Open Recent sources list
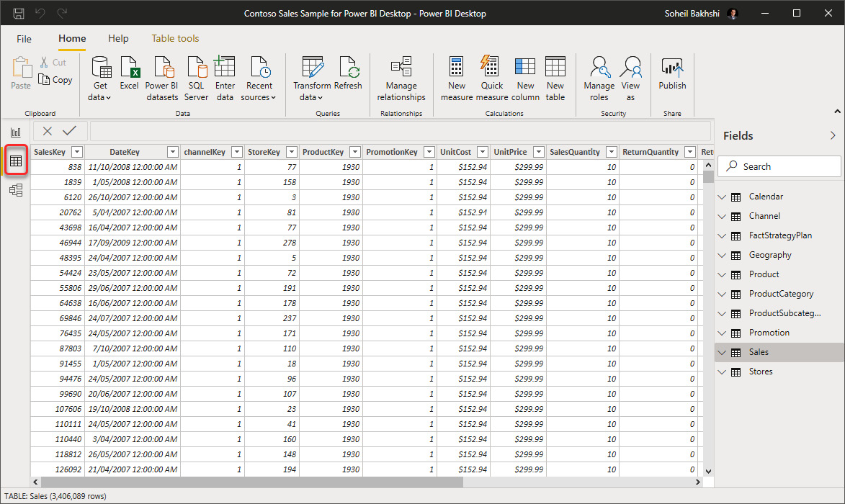Screen dimensions: 845x504 coord(259,78)
